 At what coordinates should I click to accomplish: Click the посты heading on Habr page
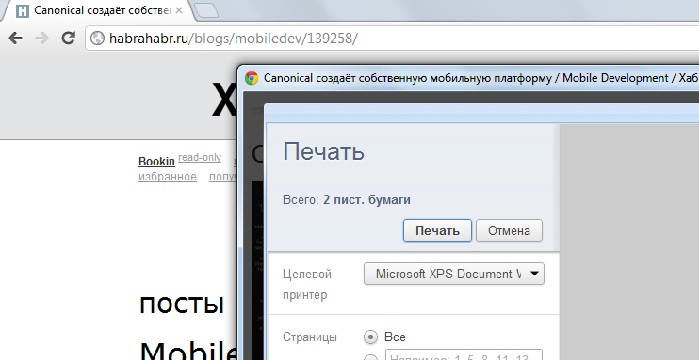(x=181, y=304)
